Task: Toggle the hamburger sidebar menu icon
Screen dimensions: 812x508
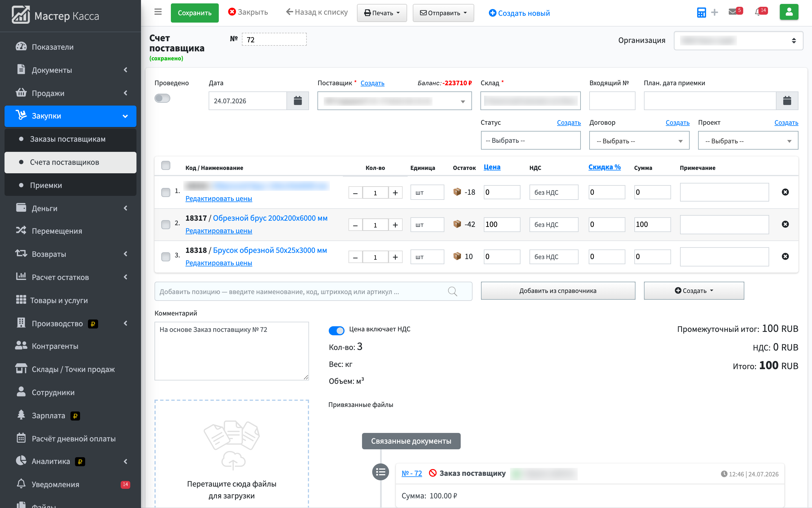Action: [158, 12]
